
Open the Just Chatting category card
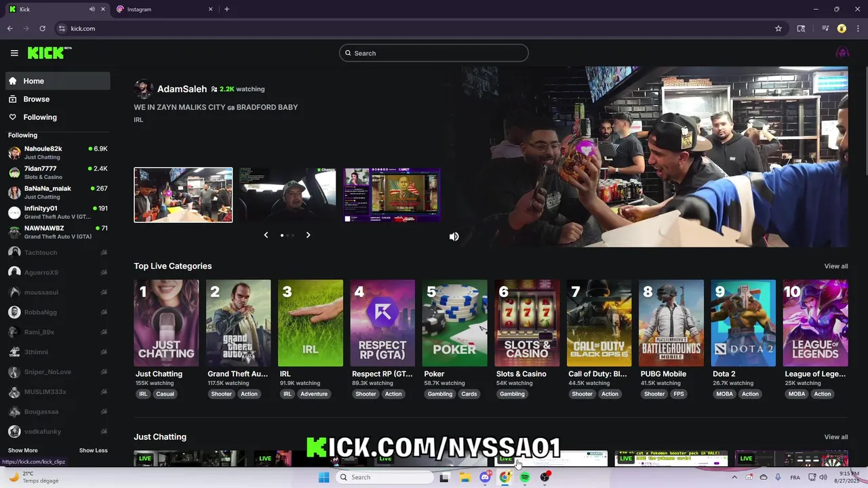click(166, 323)
